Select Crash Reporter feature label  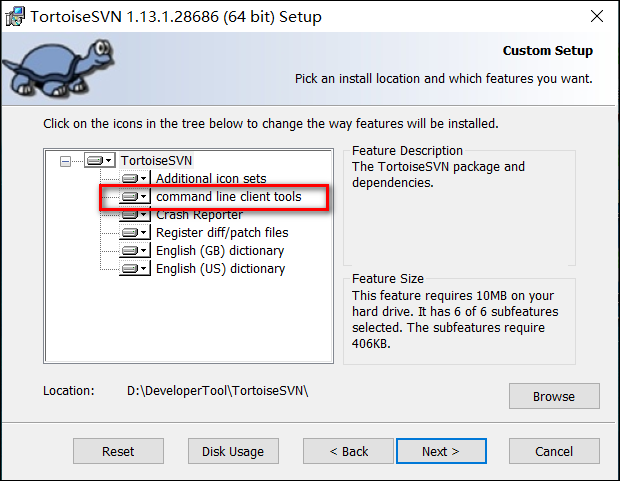[199, 215]
